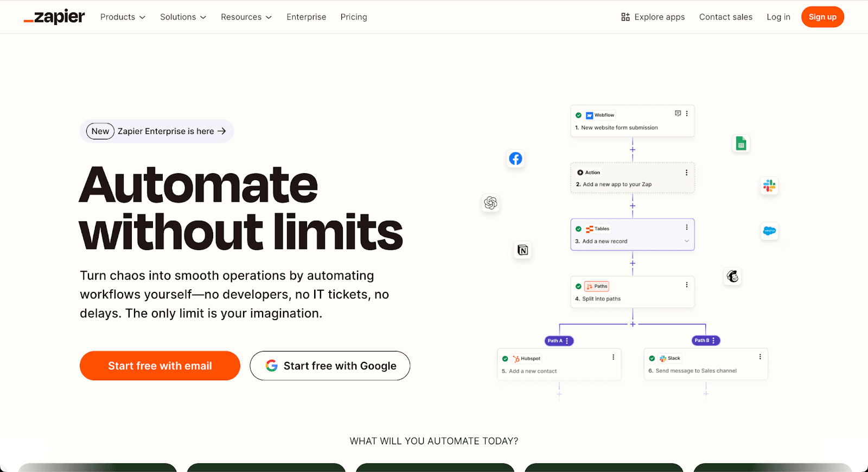
Task: Click the floating Slack app icon
Action: (x=769, y=186)
